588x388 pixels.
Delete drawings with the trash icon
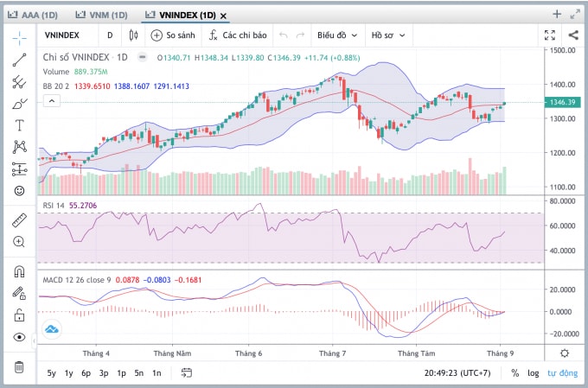(19, 367)
